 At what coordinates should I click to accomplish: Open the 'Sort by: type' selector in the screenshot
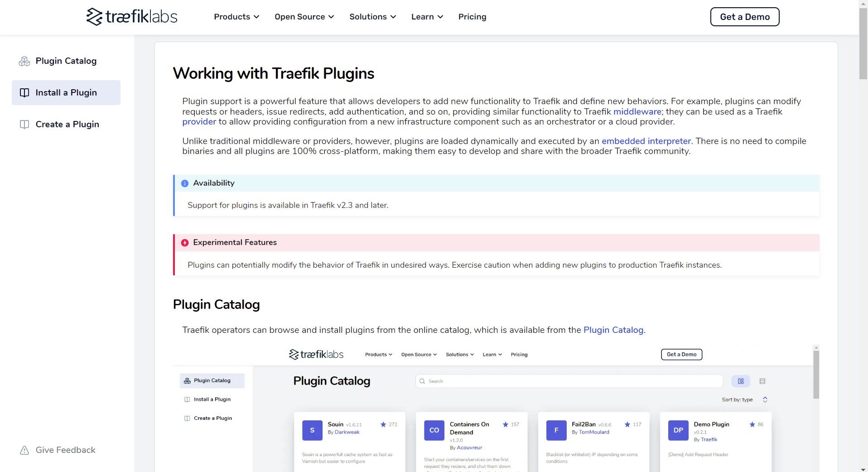745,400
